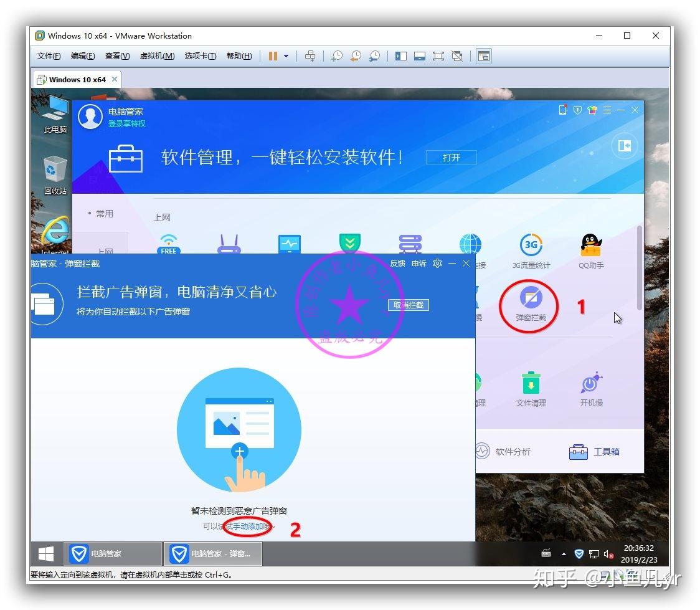Screen dimensions: 700x610
Task: Click the 打开 button on banner
Action: [x=451, y=158]
